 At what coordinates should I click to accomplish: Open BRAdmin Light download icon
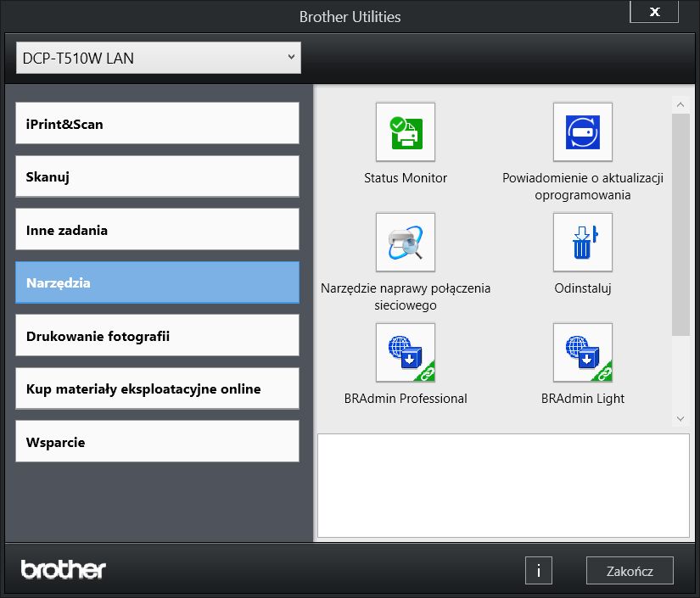pos(583,353)
